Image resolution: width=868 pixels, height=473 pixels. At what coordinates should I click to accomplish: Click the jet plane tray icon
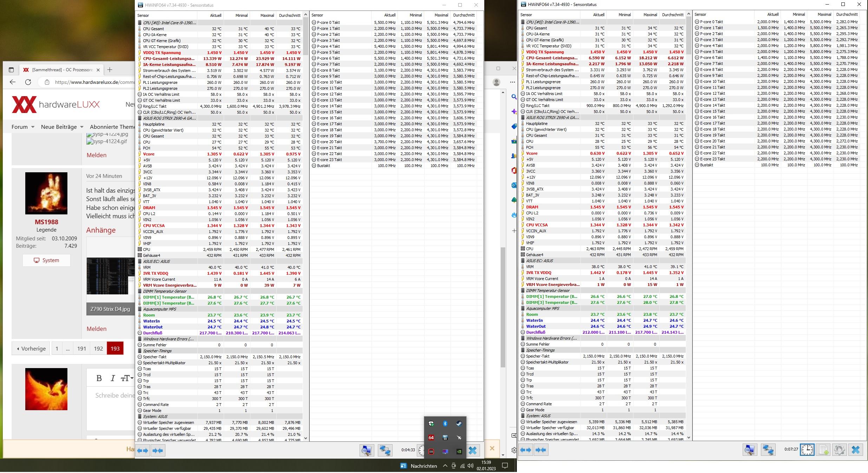pos(459,438)
